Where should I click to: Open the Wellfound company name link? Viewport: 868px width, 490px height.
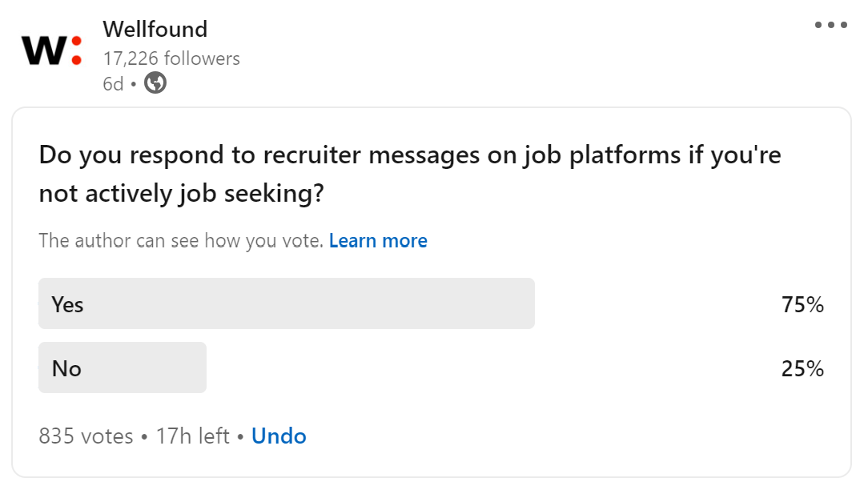[x=155, y=30]
